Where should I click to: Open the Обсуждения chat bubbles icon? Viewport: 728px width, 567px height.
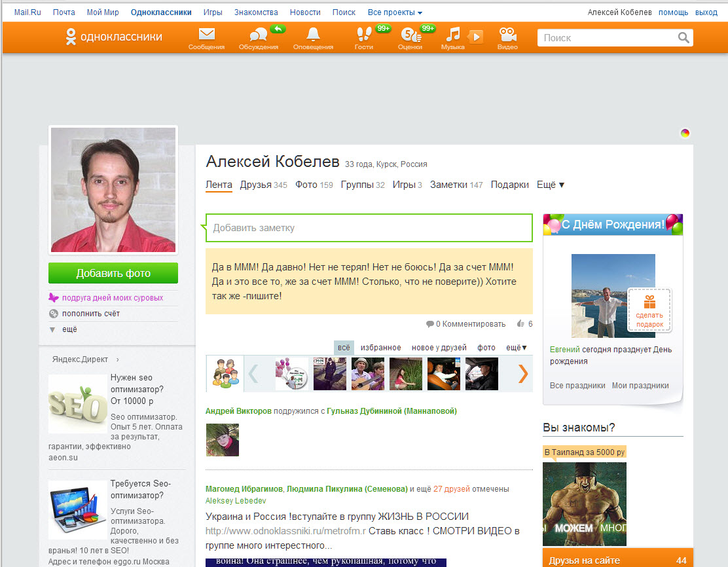[258, 35]
